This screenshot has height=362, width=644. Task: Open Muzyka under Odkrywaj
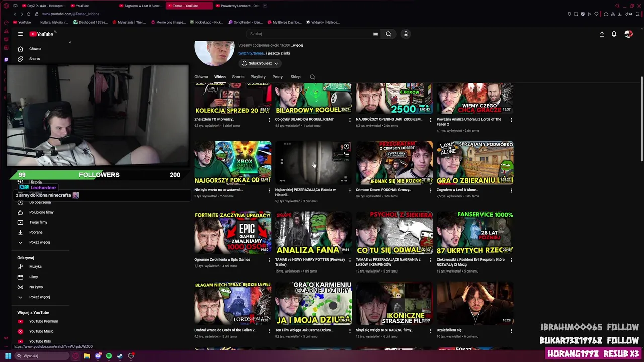coord(35,267)
